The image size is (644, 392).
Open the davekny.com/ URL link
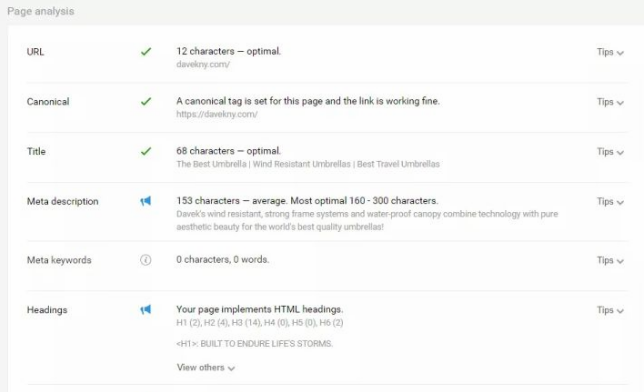point(203,64)
